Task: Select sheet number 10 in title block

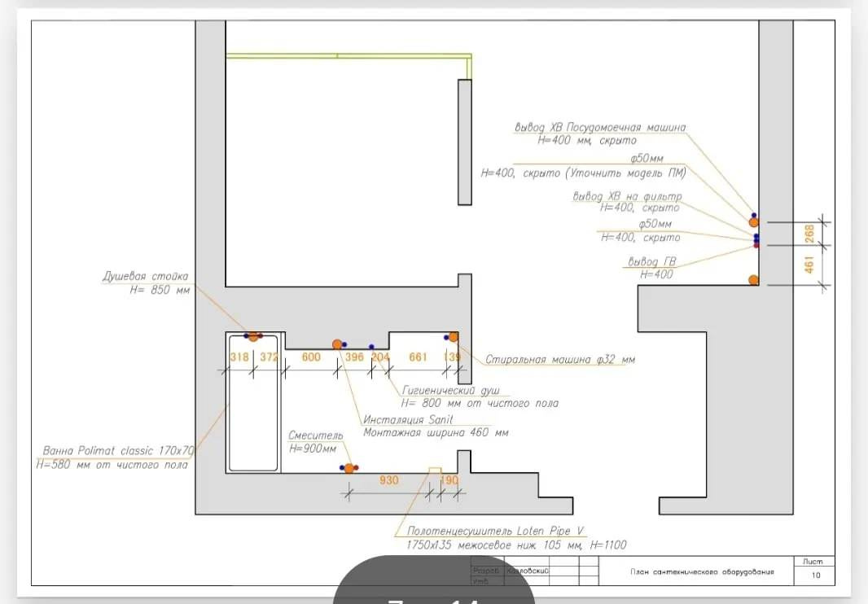Action: pyautogui.click(x=815, y=576)
